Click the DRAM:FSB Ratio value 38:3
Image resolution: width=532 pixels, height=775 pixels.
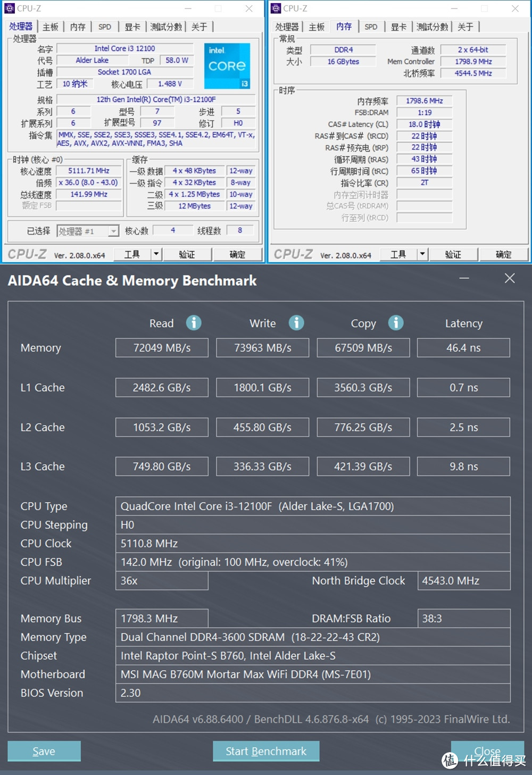point(464,619)
